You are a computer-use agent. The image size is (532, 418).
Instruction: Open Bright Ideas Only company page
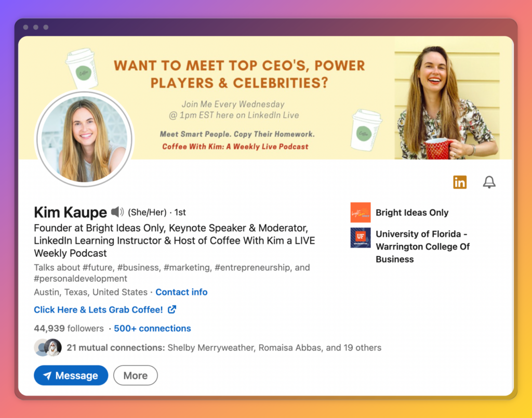click(x=412, y=213)
